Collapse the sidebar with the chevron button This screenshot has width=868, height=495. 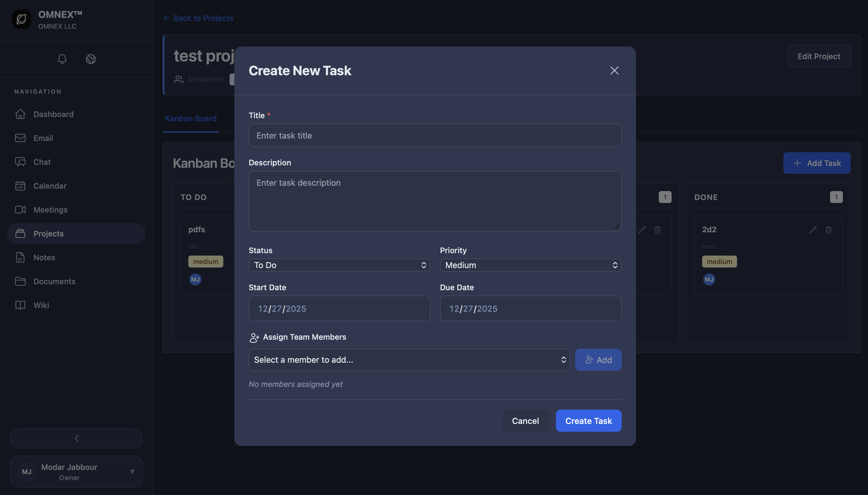click(76, 438)
